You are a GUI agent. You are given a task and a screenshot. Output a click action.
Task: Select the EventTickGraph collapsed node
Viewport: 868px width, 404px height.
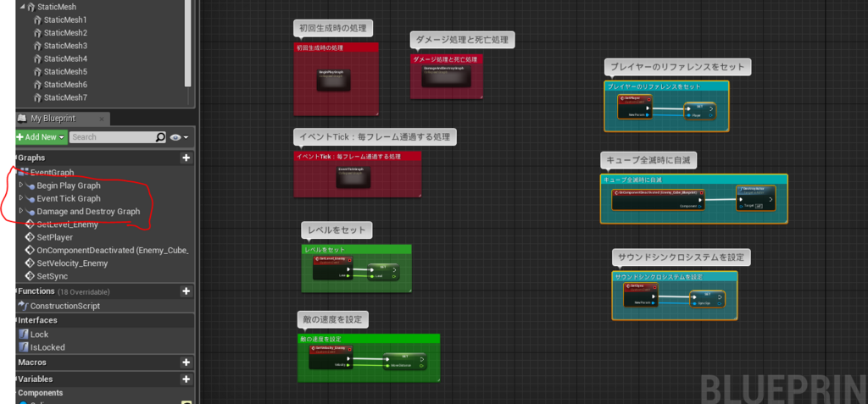(353, 176)
